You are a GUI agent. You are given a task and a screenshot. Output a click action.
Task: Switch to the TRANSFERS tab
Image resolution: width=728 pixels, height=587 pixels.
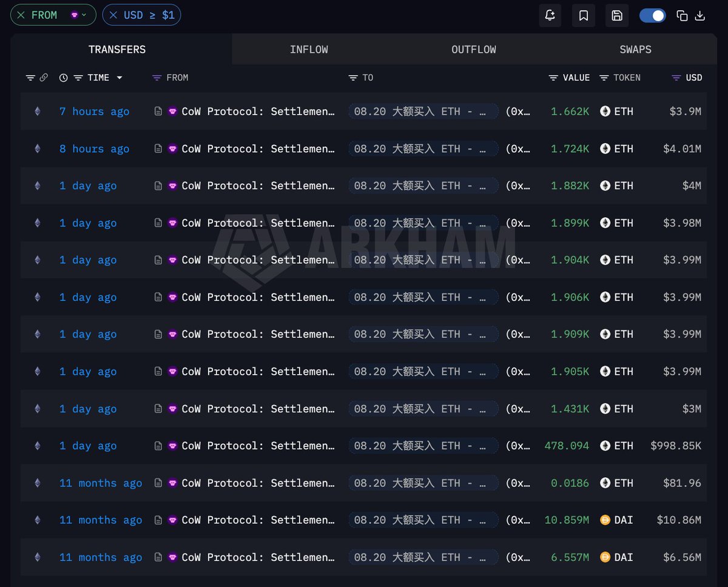117,50
